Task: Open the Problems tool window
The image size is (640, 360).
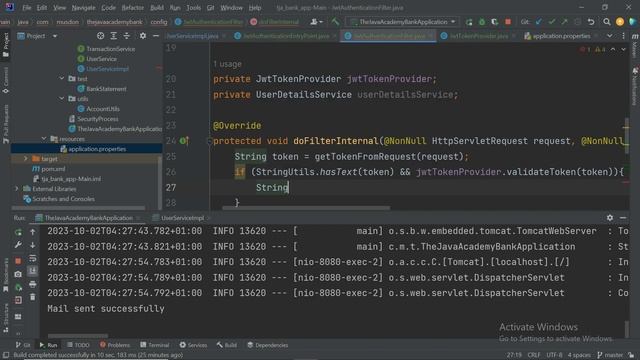Action: (115, 345)
